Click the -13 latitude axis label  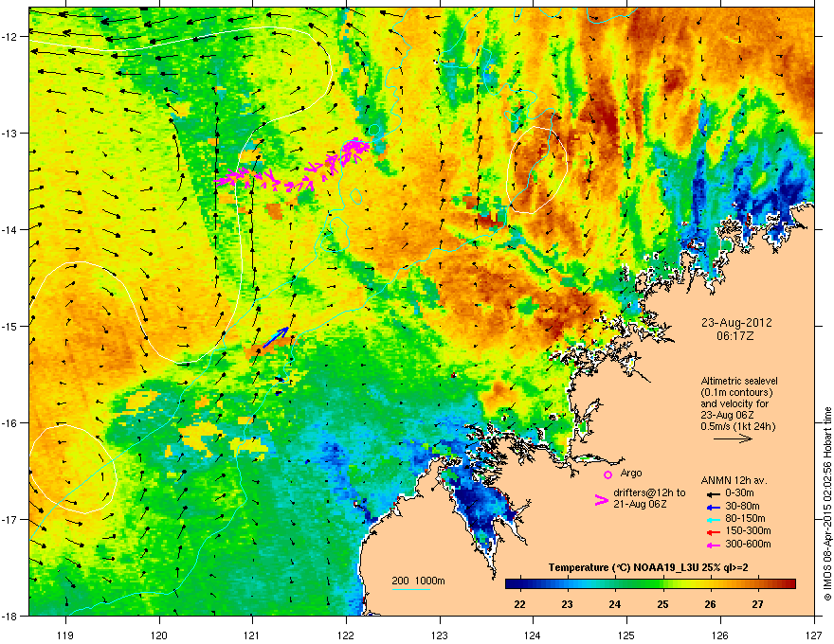[9, 134]
